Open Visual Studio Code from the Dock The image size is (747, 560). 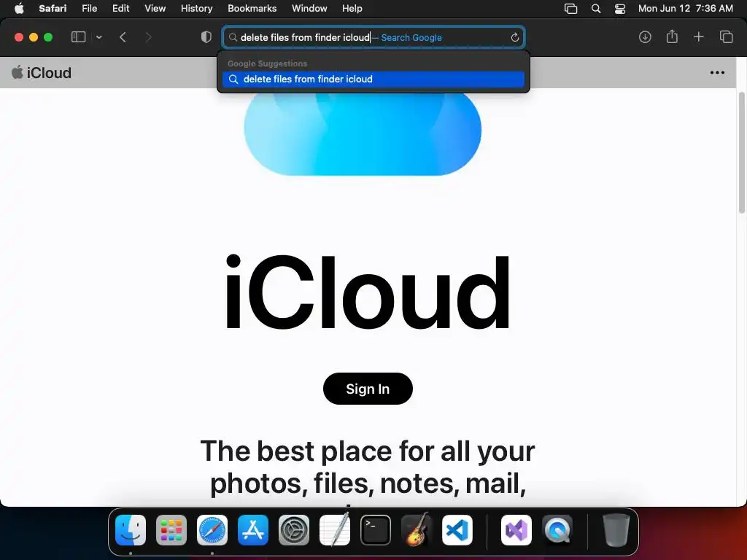457,530
